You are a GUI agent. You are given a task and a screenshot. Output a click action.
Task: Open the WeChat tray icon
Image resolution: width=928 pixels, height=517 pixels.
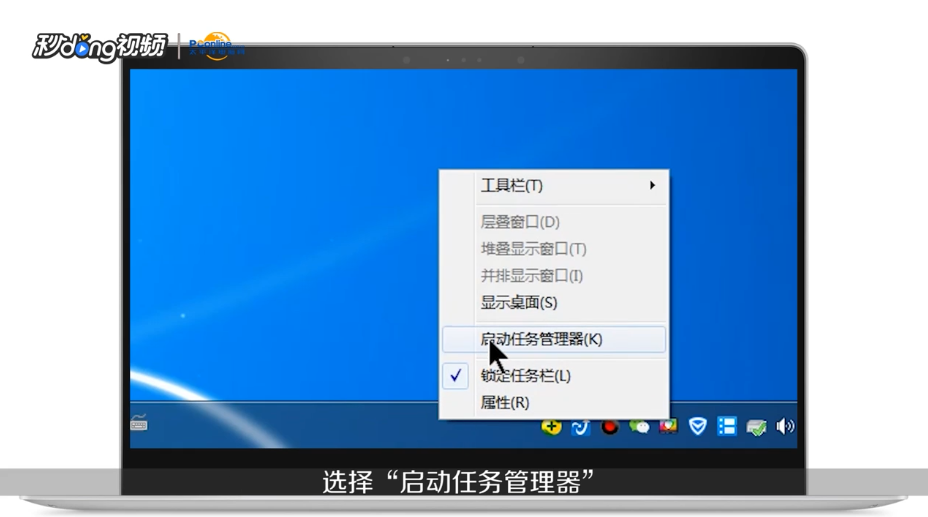(639, 426)
